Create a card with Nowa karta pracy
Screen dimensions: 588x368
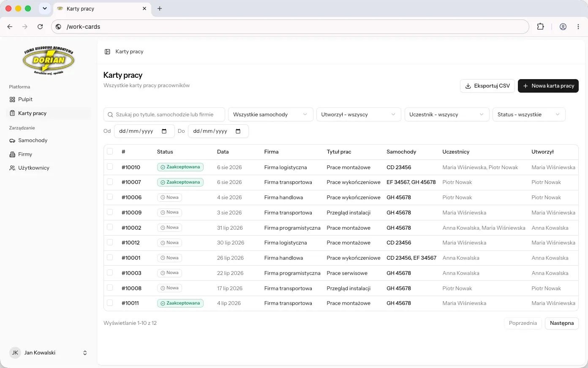[x=548, y=86]
